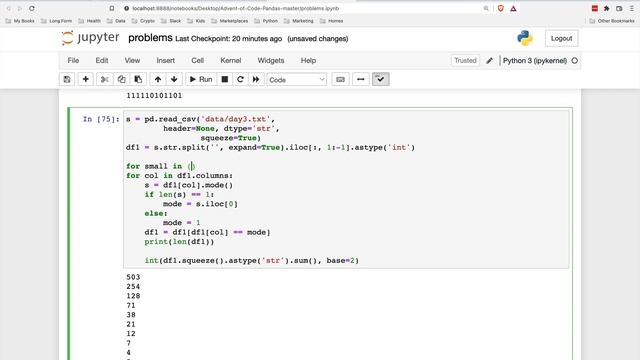This screenshot has height=360, width=640.
Task: Click the print(len(df1)) code line
Action: (x=179, y=242)
